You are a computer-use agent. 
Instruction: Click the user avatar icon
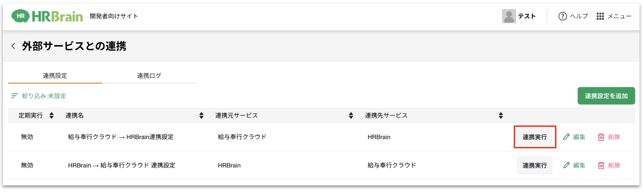click(508, 16)
